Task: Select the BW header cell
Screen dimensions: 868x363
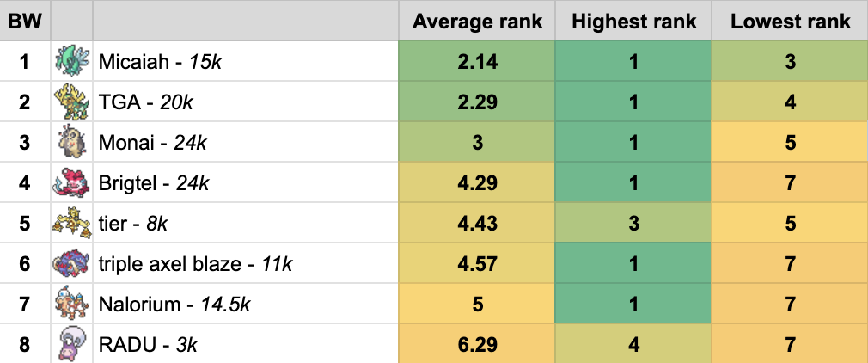Action: tap(25, 22)
